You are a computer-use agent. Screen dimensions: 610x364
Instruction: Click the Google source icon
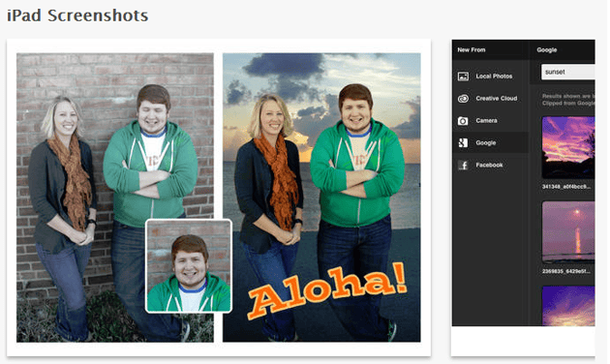[x=463, y=142]
